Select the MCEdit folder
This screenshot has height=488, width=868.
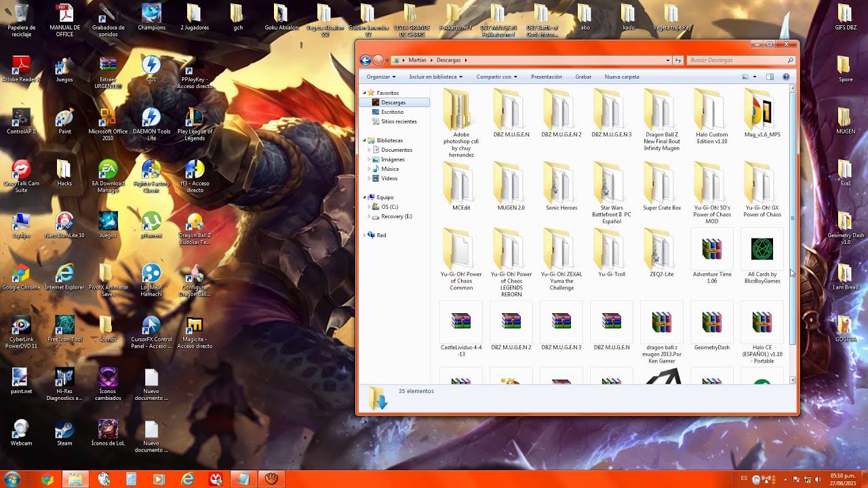[461, 186]
